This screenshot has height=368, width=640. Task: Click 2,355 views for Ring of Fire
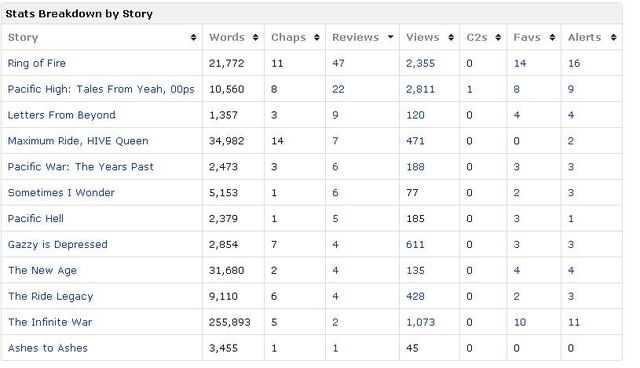click(x=420, y=63)
